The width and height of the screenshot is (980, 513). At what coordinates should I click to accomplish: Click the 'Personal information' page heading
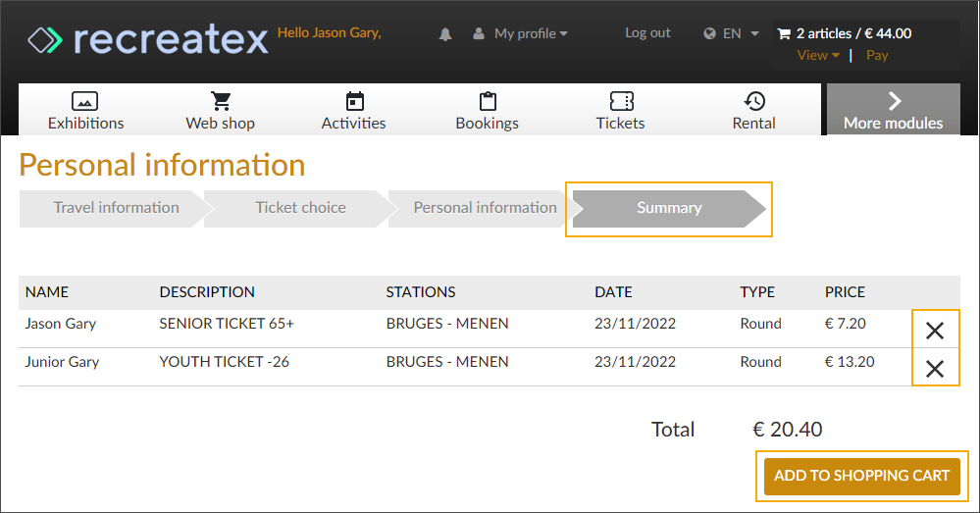(x=163, y=166)
